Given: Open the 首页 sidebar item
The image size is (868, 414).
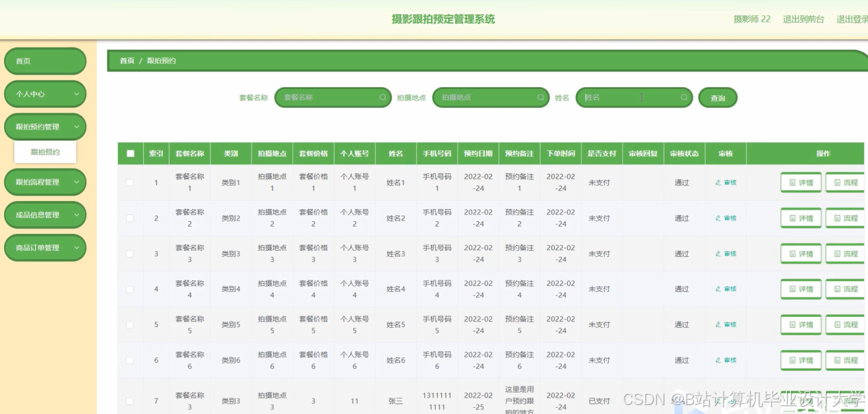Looking at the screenshot, I should [x=45, y=61].
